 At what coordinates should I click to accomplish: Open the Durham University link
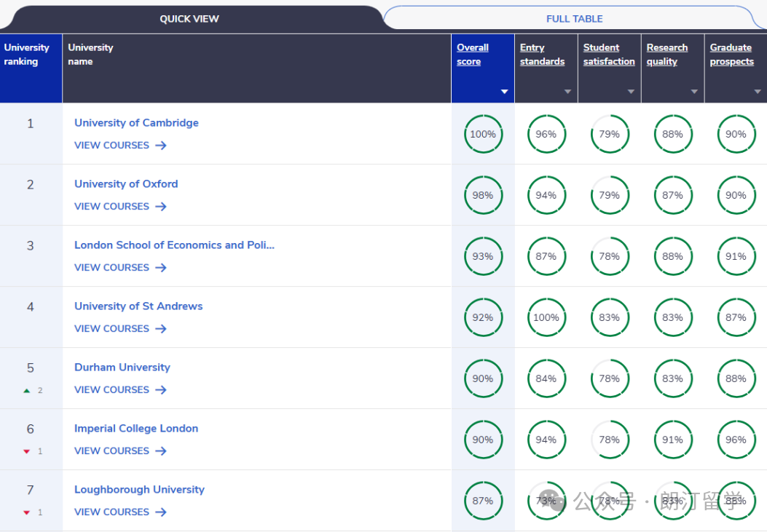pos(122,367)
